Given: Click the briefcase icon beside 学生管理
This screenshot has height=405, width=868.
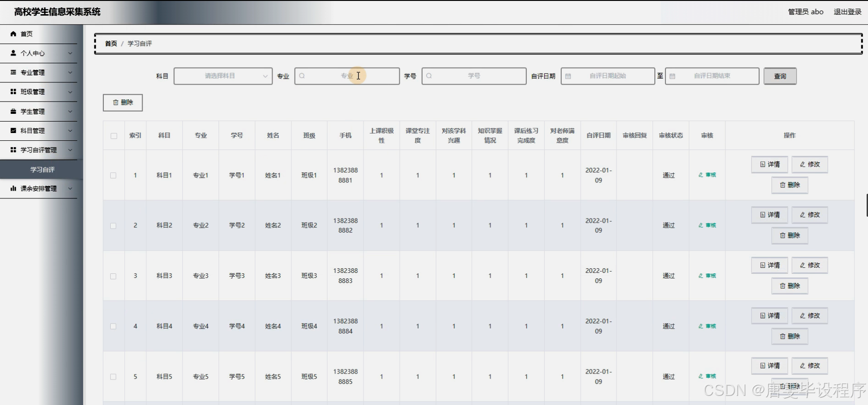Looking at the screenshot, I should 13,111.
